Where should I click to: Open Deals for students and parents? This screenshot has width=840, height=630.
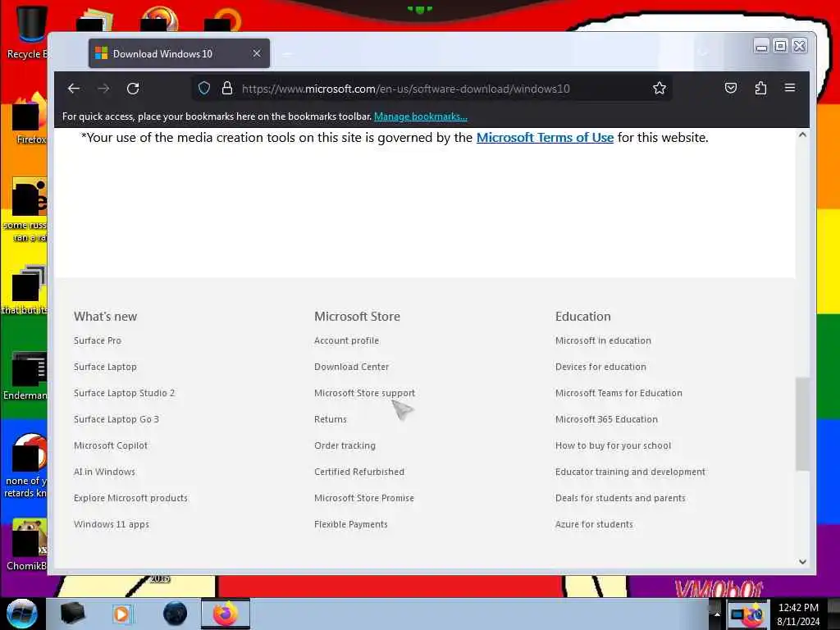tap(620, 498)
